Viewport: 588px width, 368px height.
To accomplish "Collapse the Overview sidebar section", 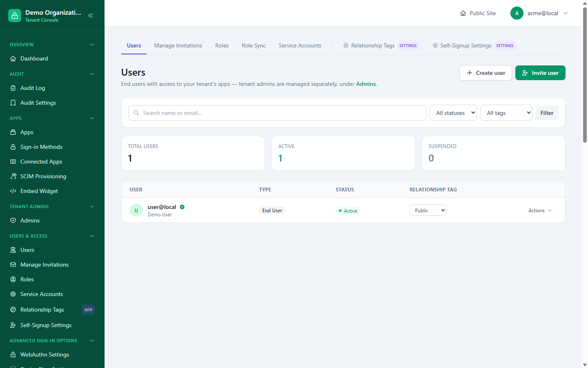I will tap(92, 45).
